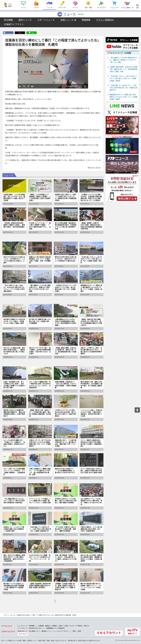Image resolution: width=141 pixels, height=644 pixels.
Task: Open the 北海道の最新ニュース LIVE banner
Action: 122,125
